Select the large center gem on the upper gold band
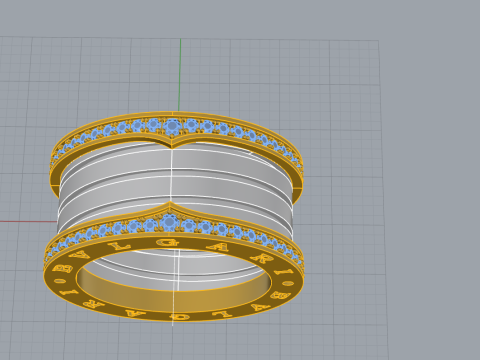The height and width of the screenshot is (360, 480). click(x=172, y=126)
